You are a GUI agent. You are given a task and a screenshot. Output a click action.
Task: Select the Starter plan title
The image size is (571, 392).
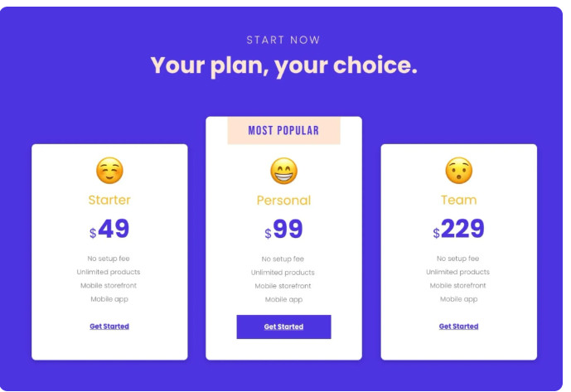pyautogui.click(x=109, y=200)
